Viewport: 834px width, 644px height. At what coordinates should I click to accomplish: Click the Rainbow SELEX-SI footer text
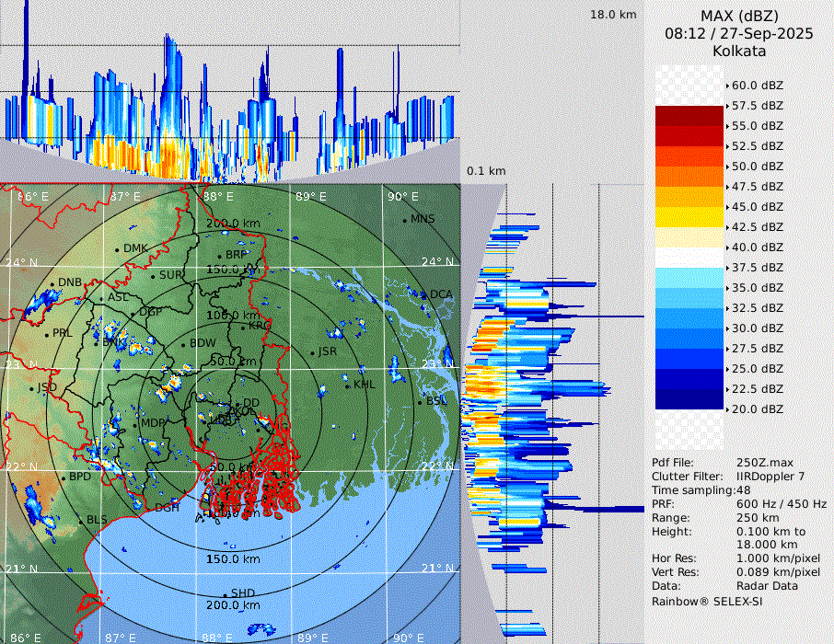point(707,600)
